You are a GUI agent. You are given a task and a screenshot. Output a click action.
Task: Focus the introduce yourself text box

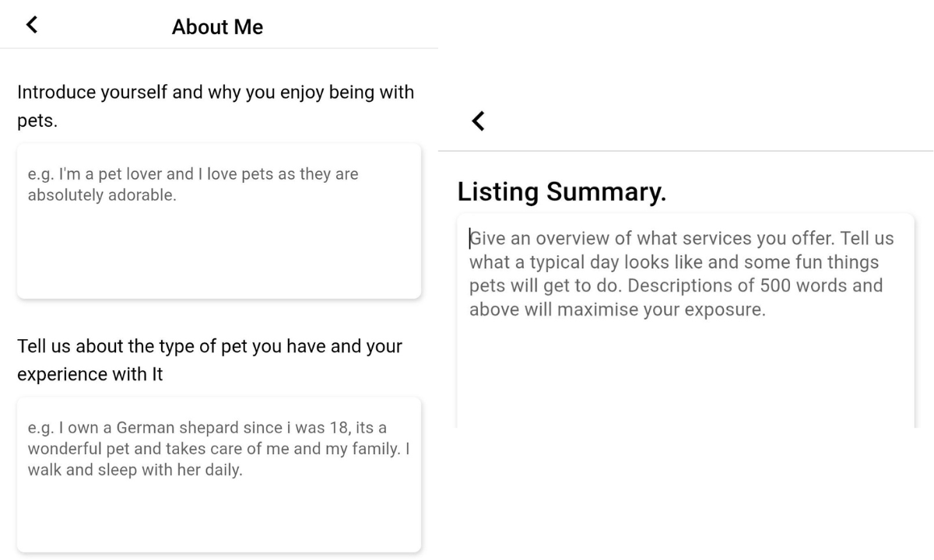point(219,221)
